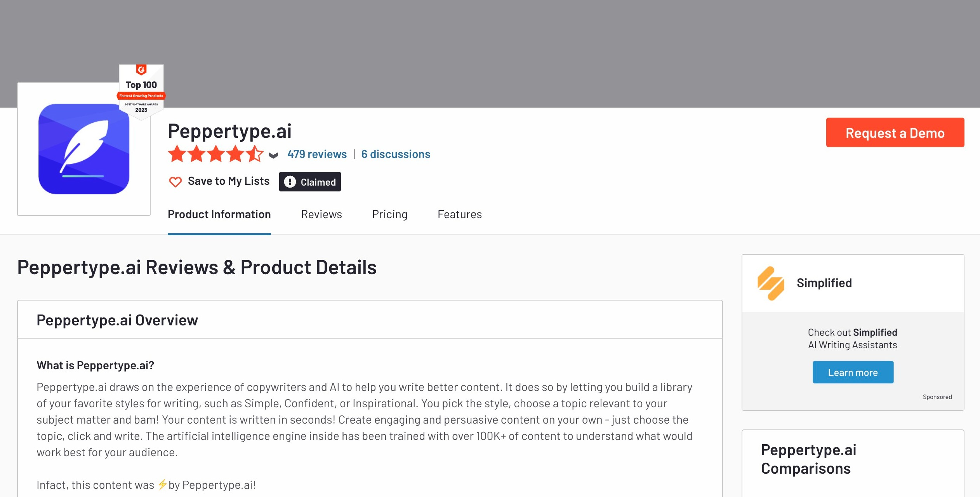The height and width of the screenshot is (497, 980).
Task: Click the Top 100 awards badge
Action: (x=141, y=89)
